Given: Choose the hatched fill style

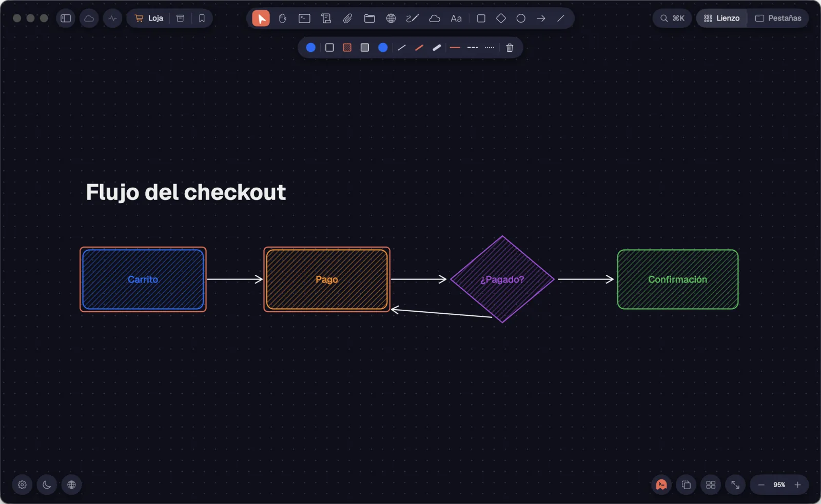Looking at the screenshot, I should (x=347, y=48).
